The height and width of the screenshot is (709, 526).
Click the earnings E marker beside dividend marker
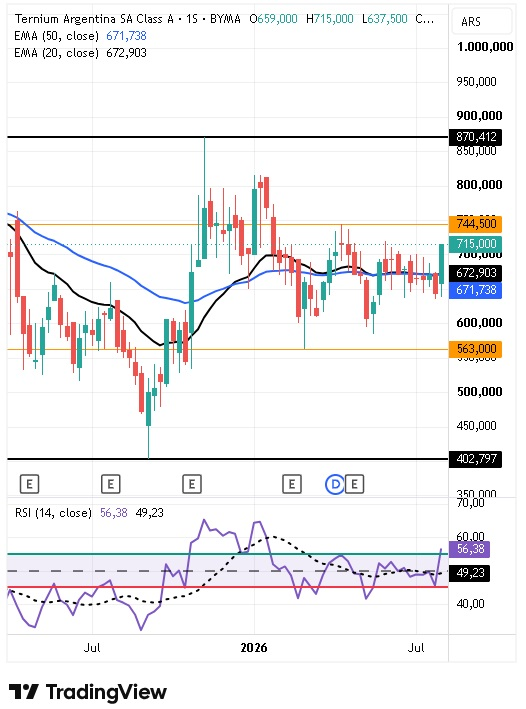point(355,484)
